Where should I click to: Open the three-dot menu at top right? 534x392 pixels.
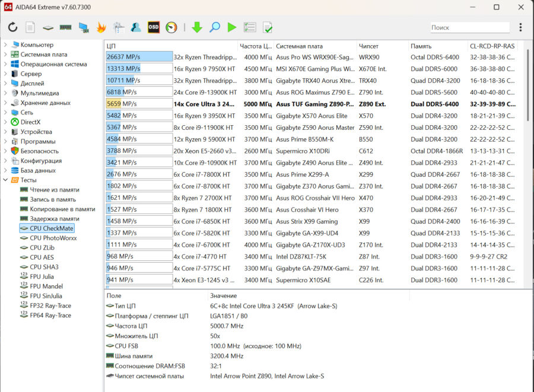(x=520, y=27)
